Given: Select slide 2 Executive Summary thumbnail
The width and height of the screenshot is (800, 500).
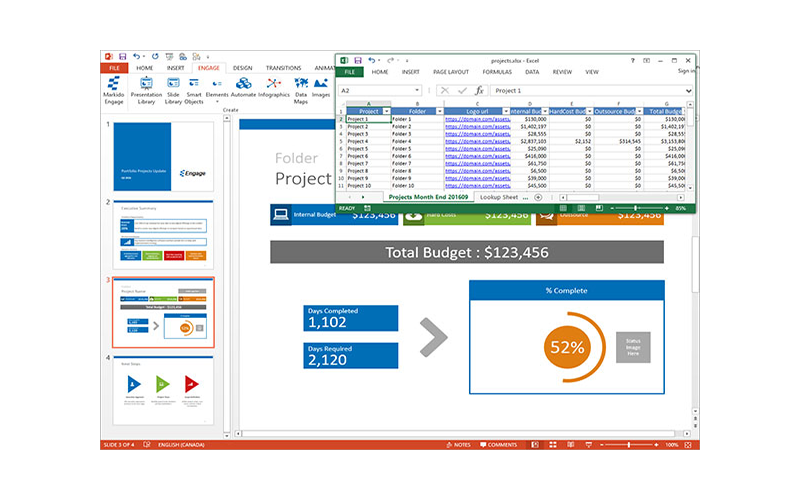Looking at the screenshot, I should (163, 235).
